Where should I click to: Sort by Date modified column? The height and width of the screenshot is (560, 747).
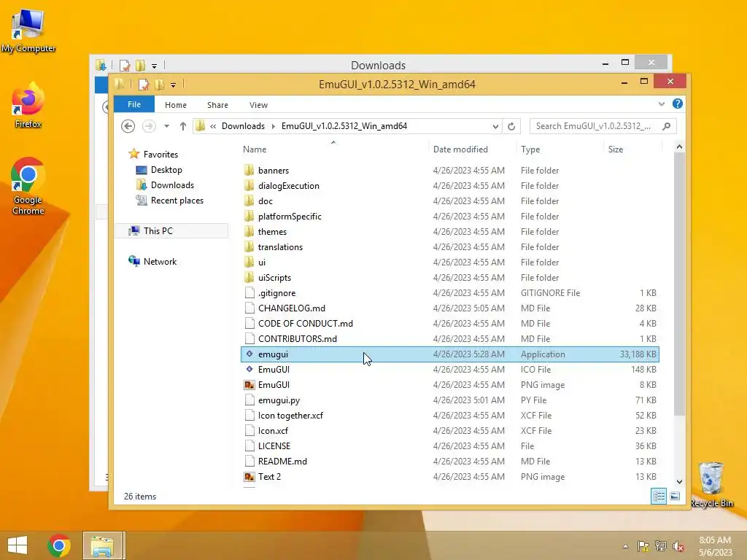tap(460, 149)
